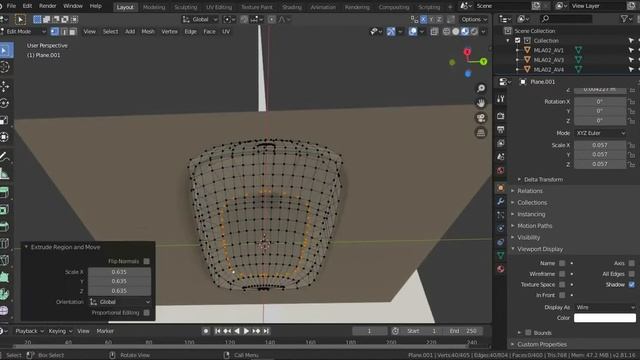
Task: Toggle the Bounds checkbox
Action: [528, 333]
